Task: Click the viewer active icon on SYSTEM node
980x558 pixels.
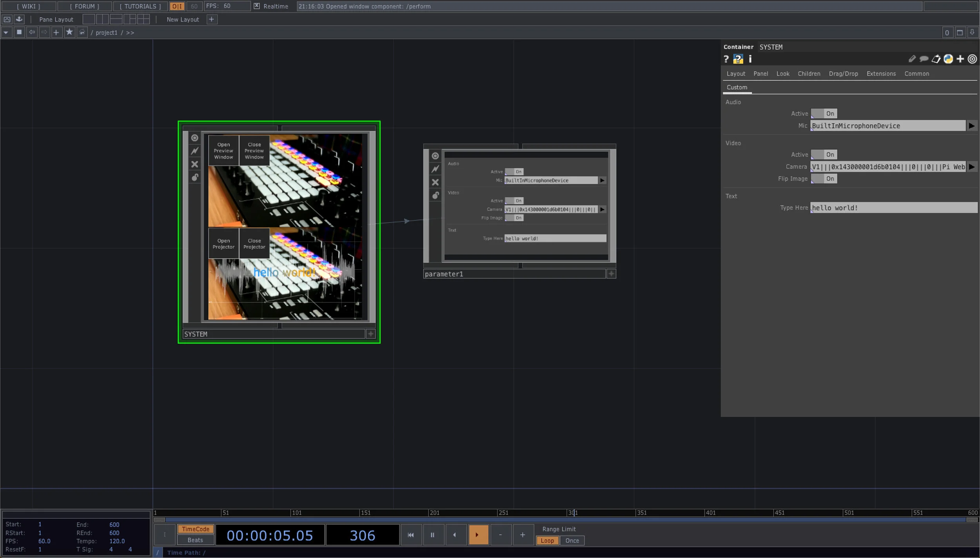Action: [194, 138]
